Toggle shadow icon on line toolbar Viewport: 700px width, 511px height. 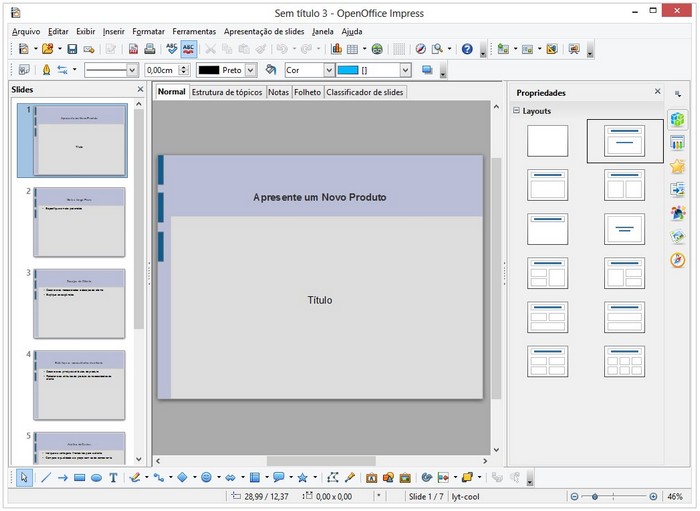click(x=427, y=70)
